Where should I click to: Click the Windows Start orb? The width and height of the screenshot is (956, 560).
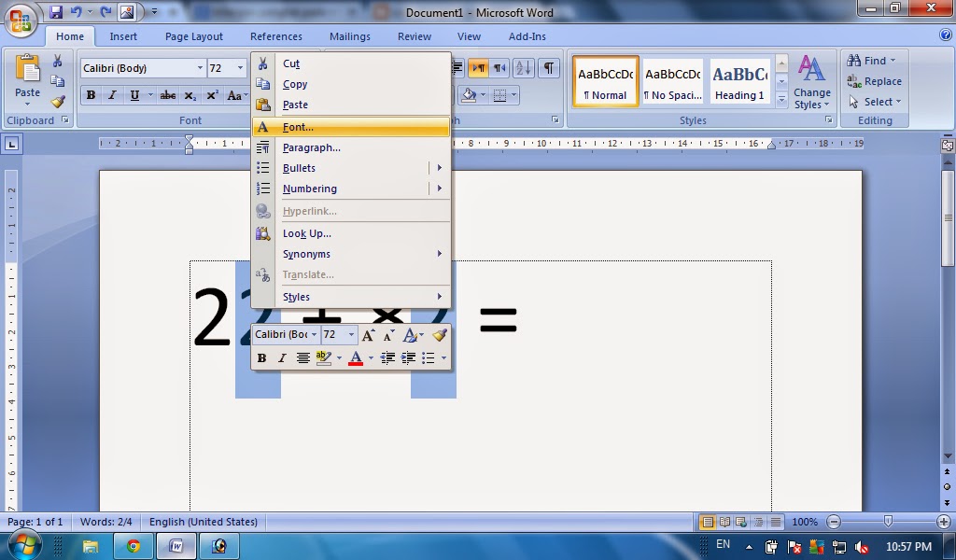[x=23, y=544]
